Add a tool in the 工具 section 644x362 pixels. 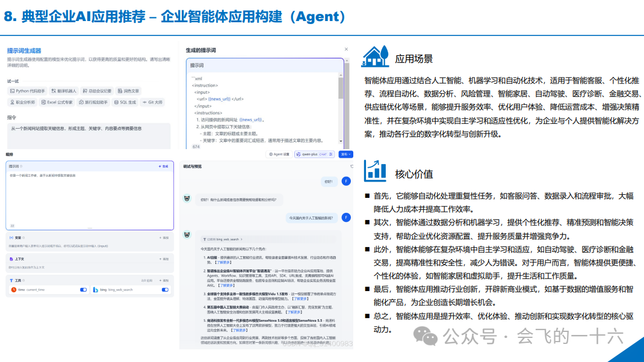click(164, 280)
